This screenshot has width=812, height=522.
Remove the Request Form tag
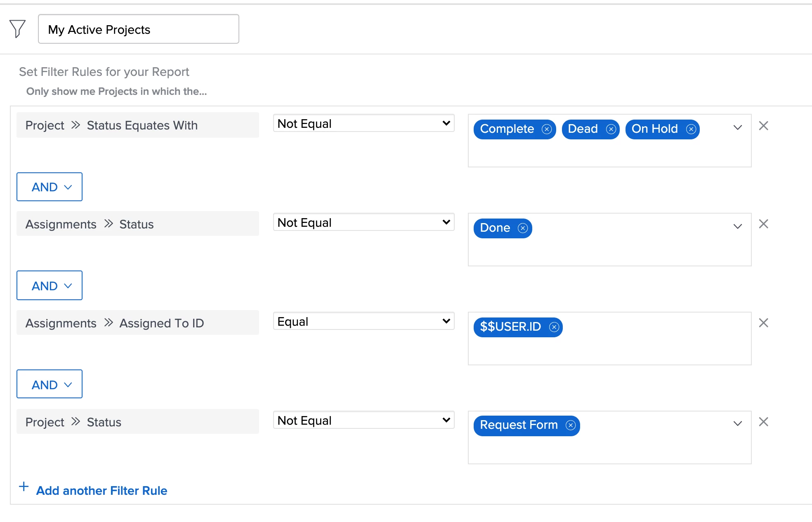point(571,426)
